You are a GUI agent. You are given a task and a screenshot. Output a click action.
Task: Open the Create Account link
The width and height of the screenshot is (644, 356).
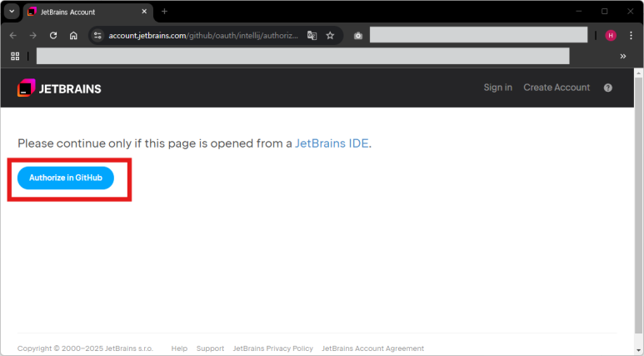[557, 88]
